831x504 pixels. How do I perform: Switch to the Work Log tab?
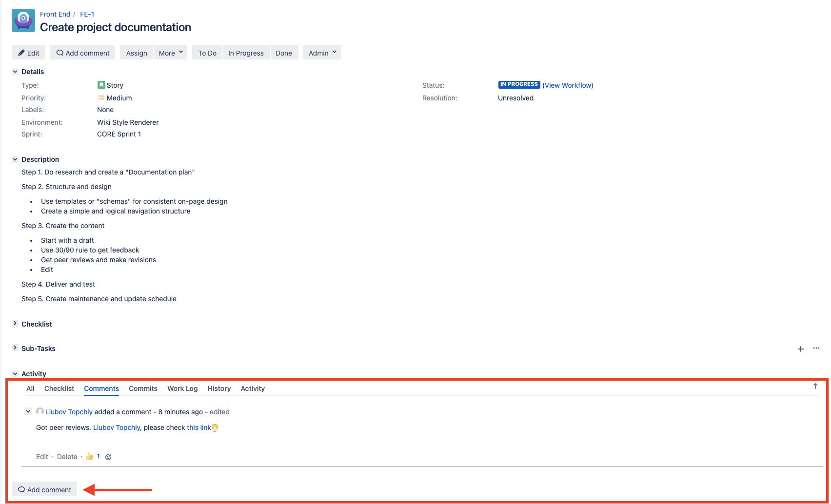pyautogui.click(x=182, y=388)
